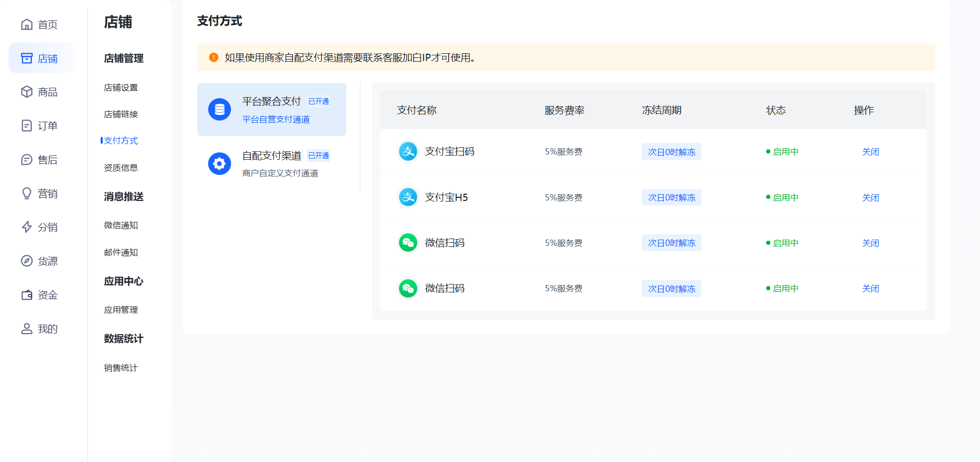980x462 pixels.
Task: Select 支付方式 in the submenu
Action: pos(121,140)
